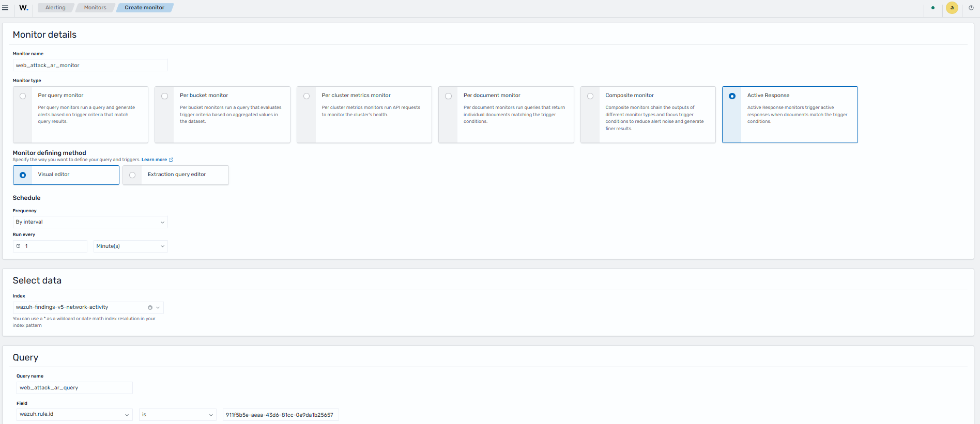Screen dimensions: 980x424
Task: Click the external link icon beside Learn more
Action: pyautogui.click(x=171, y=160)
